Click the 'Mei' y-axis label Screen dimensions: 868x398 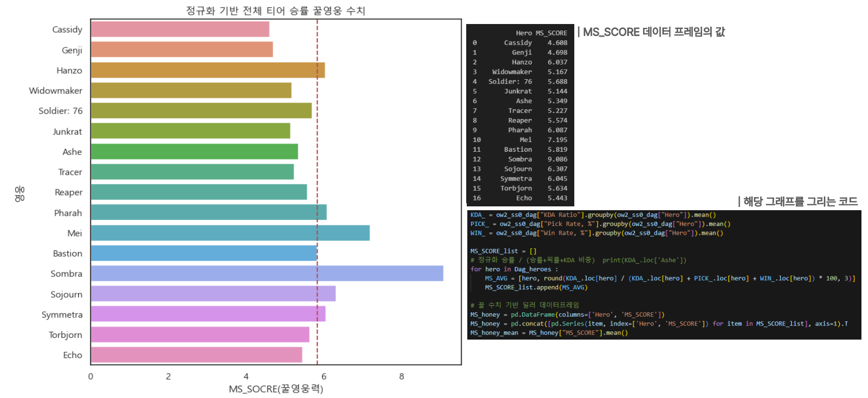click(75, 233)
